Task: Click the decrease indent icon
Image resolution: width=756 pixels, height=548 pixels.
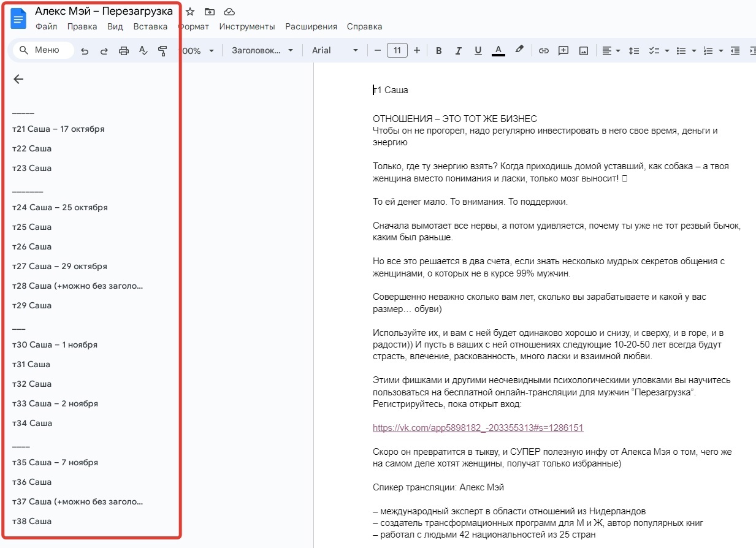Action: (735, 51)
